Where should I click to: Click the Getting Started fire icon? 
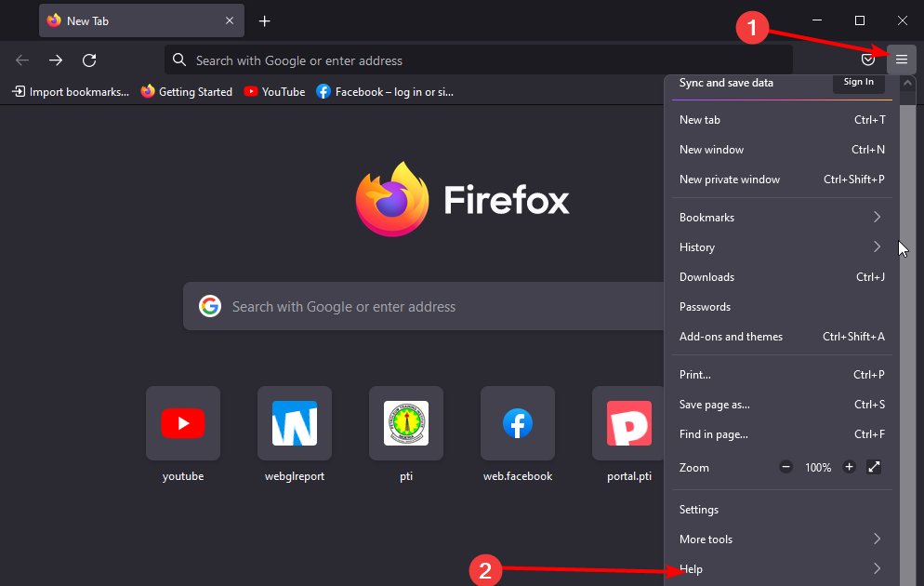[148, 91]
